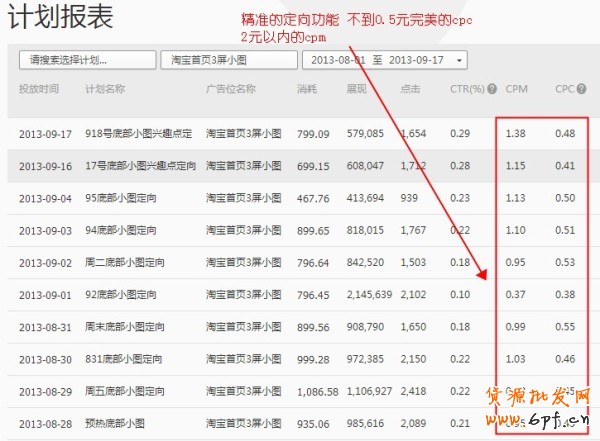Viewport: 600px width, 441px height.
Task: Click the help icon beside CPC
Action: tap(580, 89)
